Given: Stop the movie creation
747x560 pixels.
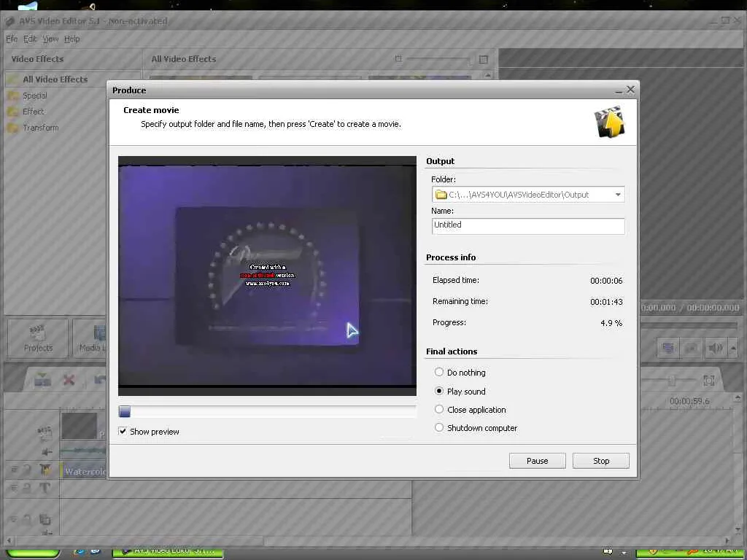Looking at the screenshot, I should point(601,461).
